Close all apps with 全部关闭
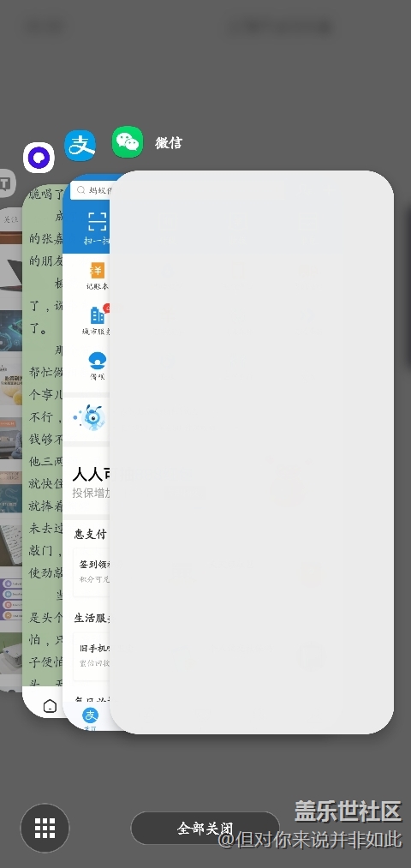 pyautogui.click(x=205, y=828)
